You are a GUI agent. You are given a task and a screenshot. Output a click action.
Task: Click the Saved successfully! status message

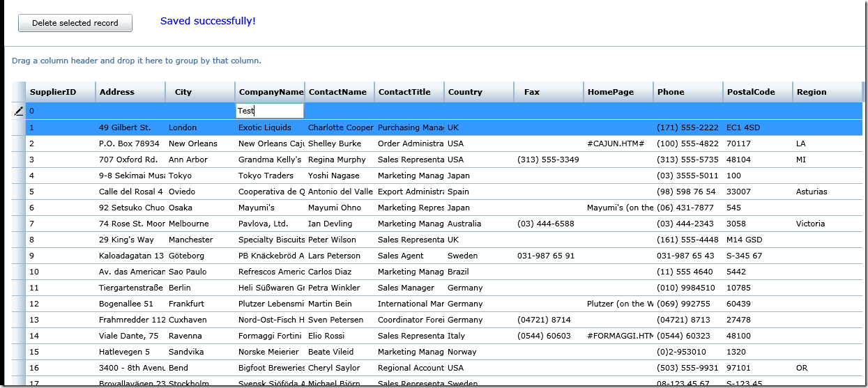pyautogui.click(x=208, y=21)
